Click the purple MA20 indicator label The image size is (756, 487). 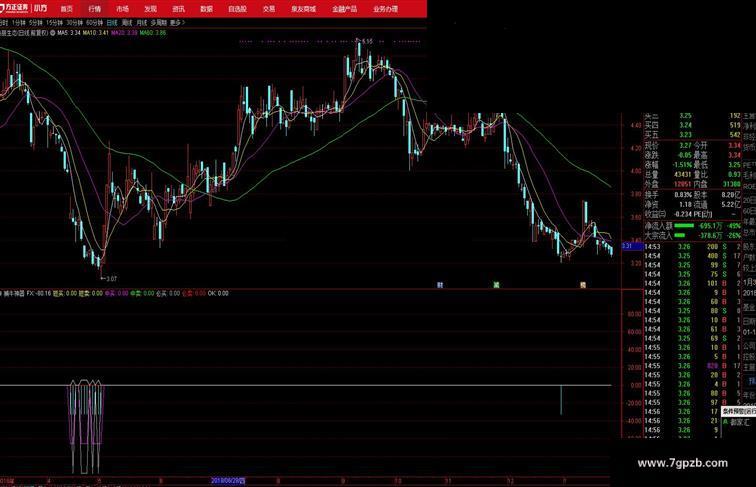[x=124, y=33]
